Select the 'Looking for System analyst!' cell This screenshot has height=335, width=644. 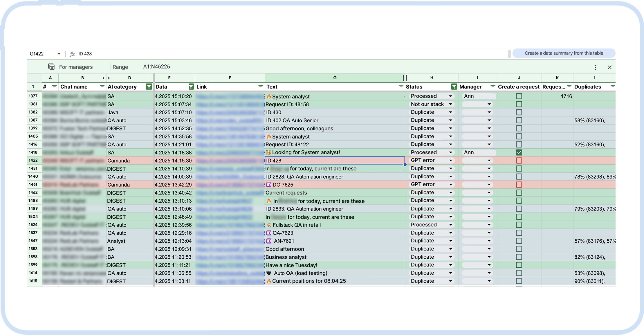335,152
